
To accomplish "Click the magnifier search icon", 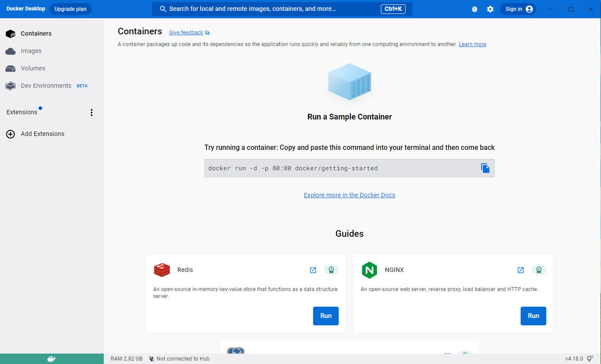I will 163,9.
